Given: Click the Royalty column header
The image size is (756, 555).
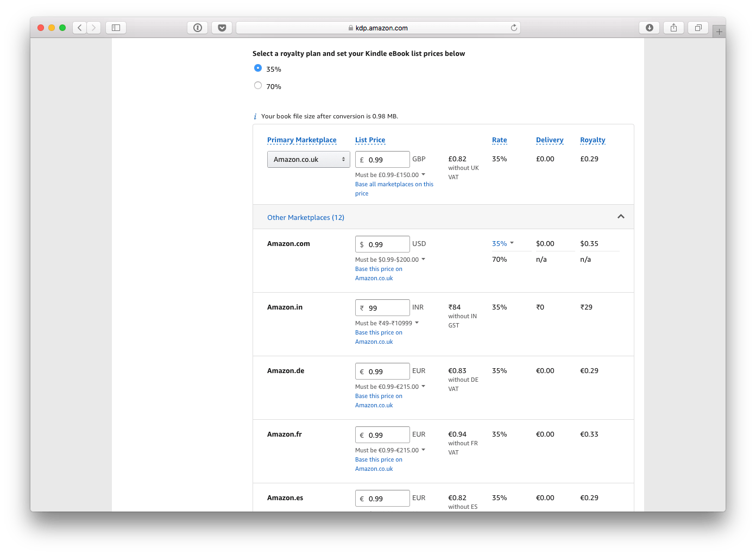Looking at the screenshot, I should 593,140.
